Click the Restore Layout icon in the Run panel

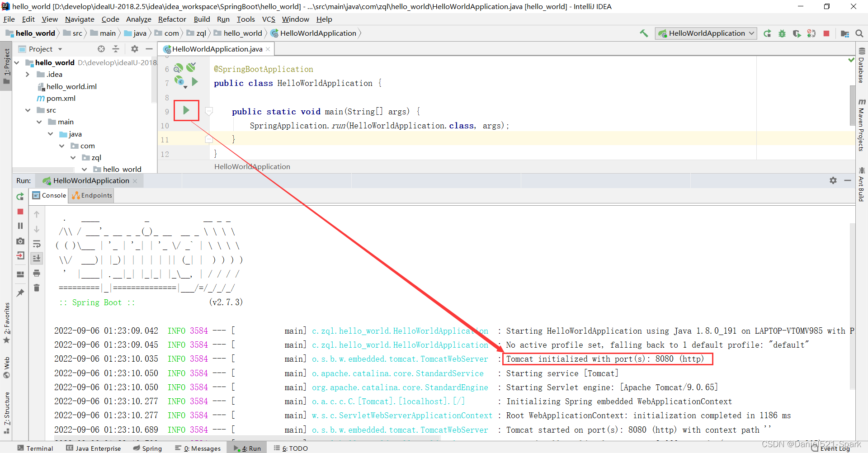click(x=20, y=274)
